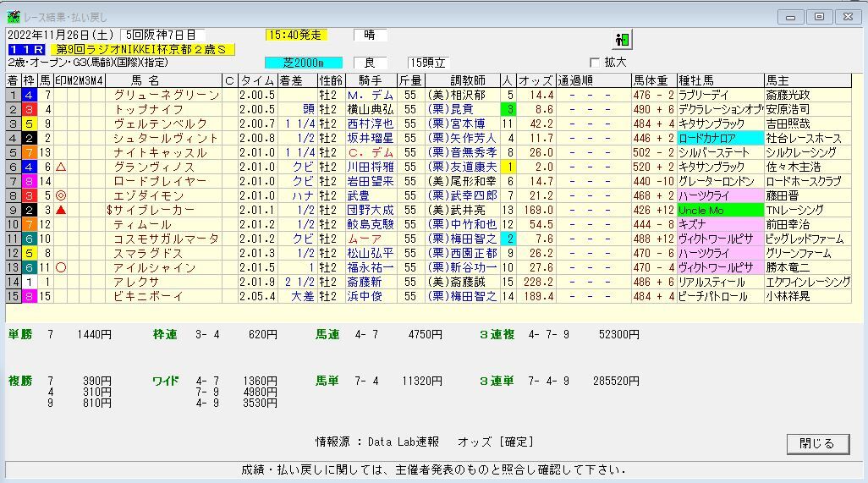
Task: Click odds value 2.0 for グランヴィノス
Action: point(544,167)
